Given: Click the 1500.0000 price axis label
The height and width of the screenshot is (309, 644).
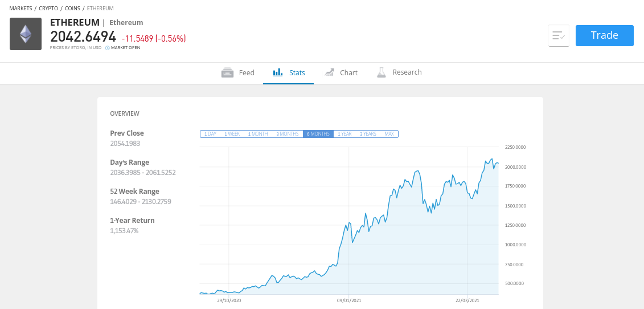Looking at the screenshot, I should (515, 206).
